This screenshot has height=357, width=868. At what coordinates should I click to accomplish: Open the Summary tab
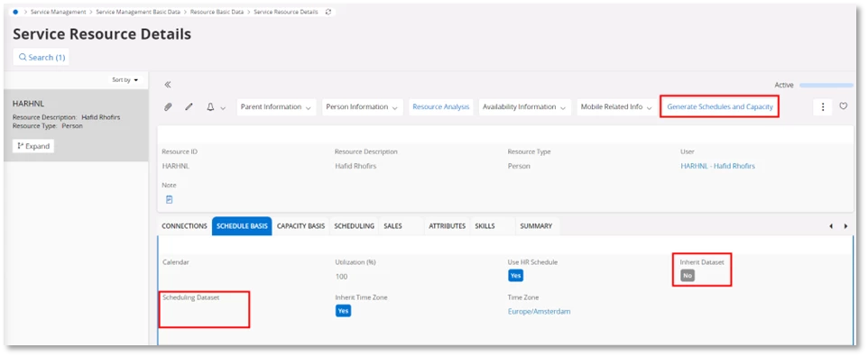(x=536, y=225)
